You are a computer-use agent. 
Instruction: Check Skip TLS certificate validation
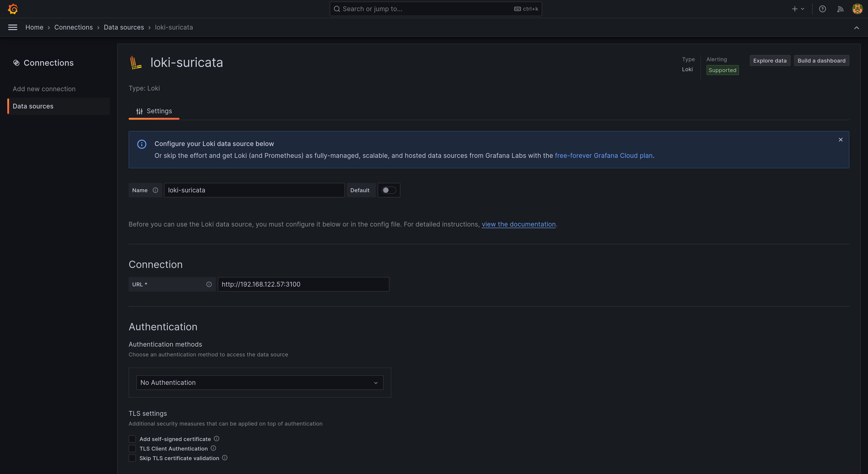[x=132, y=458]
